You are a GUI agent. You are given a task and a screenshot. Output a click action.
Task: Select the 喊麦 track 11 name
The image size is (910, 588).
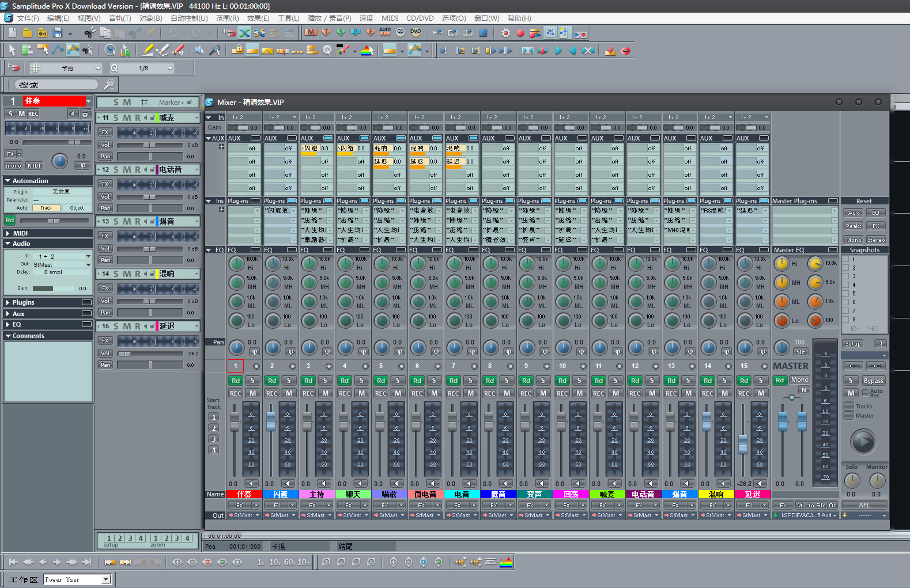[x=166, y=117]
